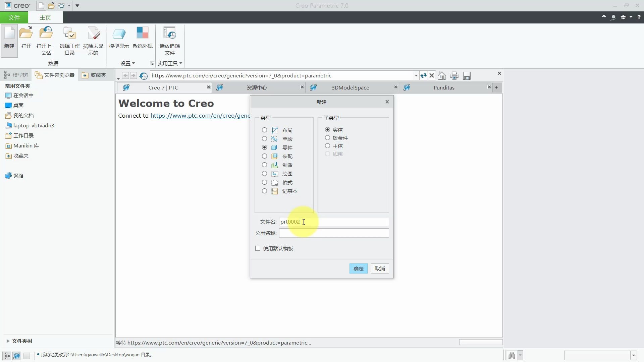Open the browser history icon
644x362 pixels.
tap(144, 76)
